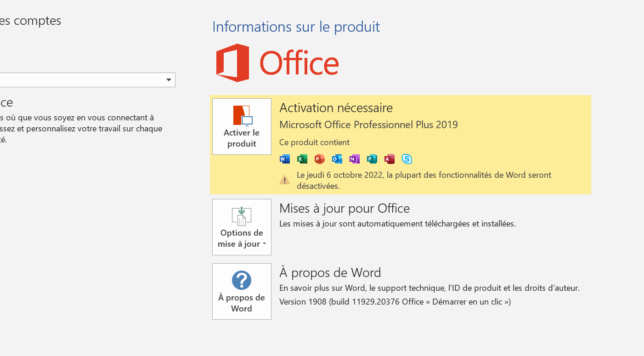Click the Outlook app icon
Viewport: 644px width, 356px height.
tap(337, 159)
